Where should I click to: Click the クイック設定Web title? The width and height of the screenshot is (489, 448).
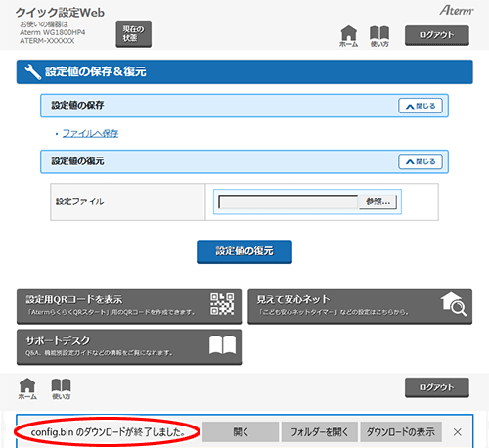pos(60,13)
